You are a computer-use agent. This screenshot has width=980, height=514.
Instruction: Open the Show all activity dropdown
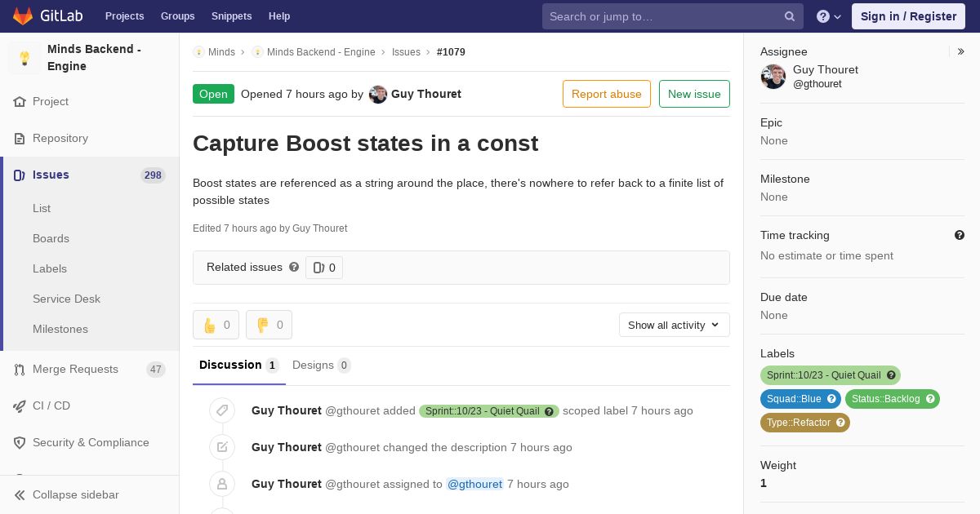pyautogui.click(x=674, y=325)
